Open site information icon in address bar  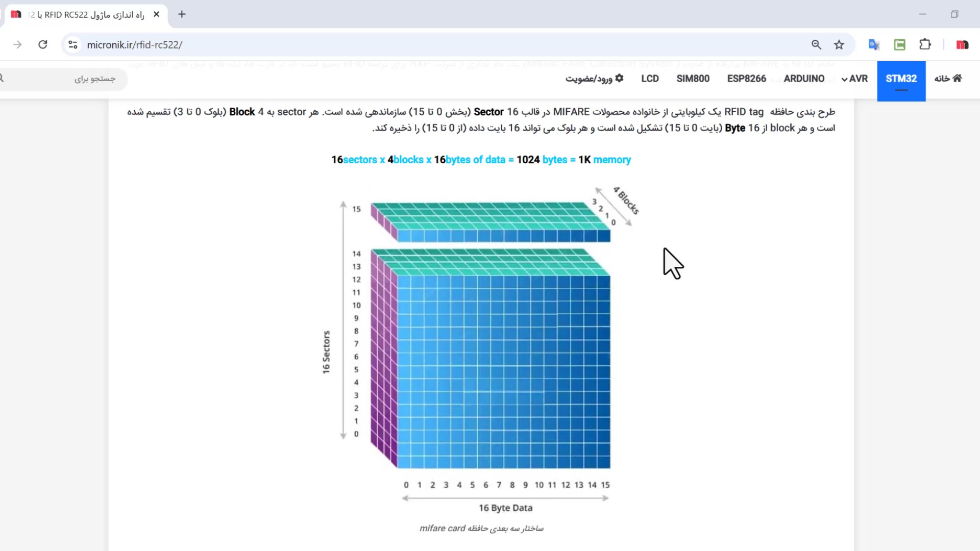[73, 45]
